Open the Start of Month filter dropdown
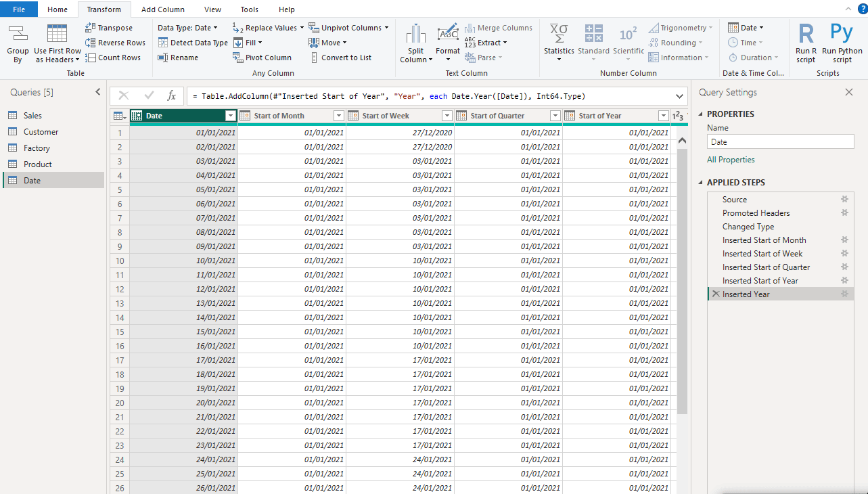This screenshot has height=494, width=868. [339, 116]
